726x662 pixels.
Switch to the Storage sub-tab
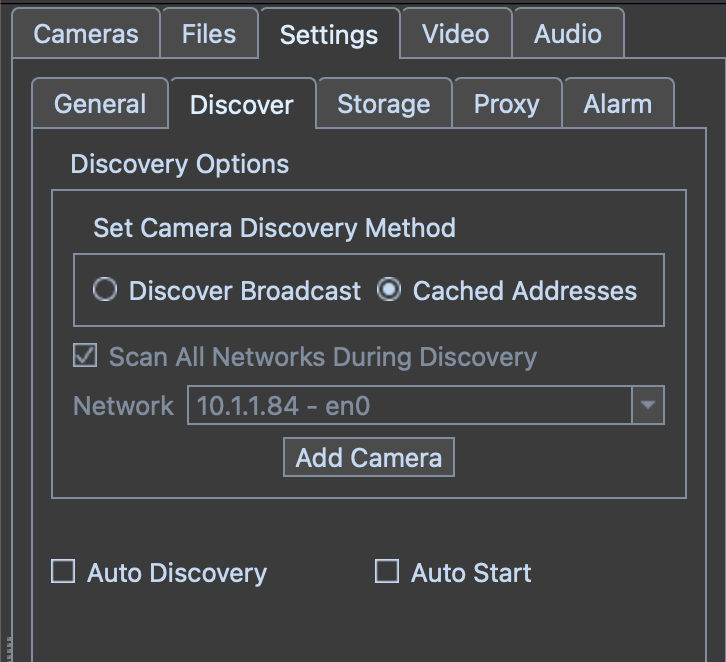coord(383,104)
